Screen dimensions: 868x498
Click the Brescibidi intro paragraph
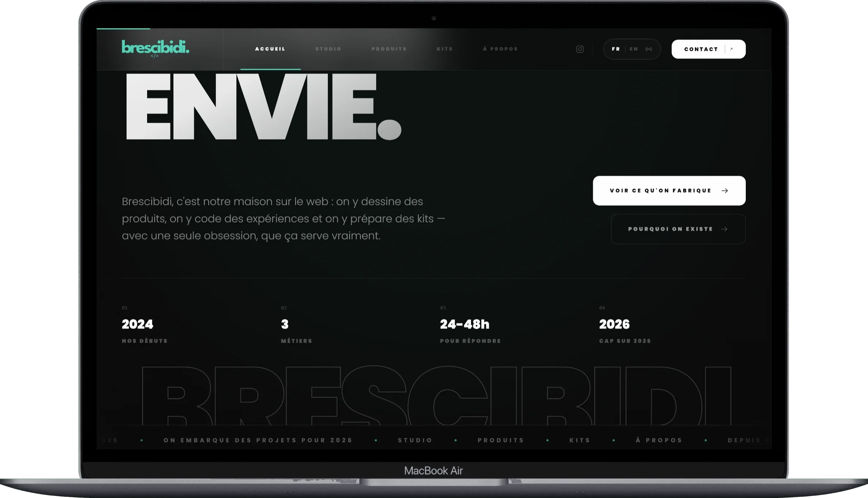click(284, 218)
